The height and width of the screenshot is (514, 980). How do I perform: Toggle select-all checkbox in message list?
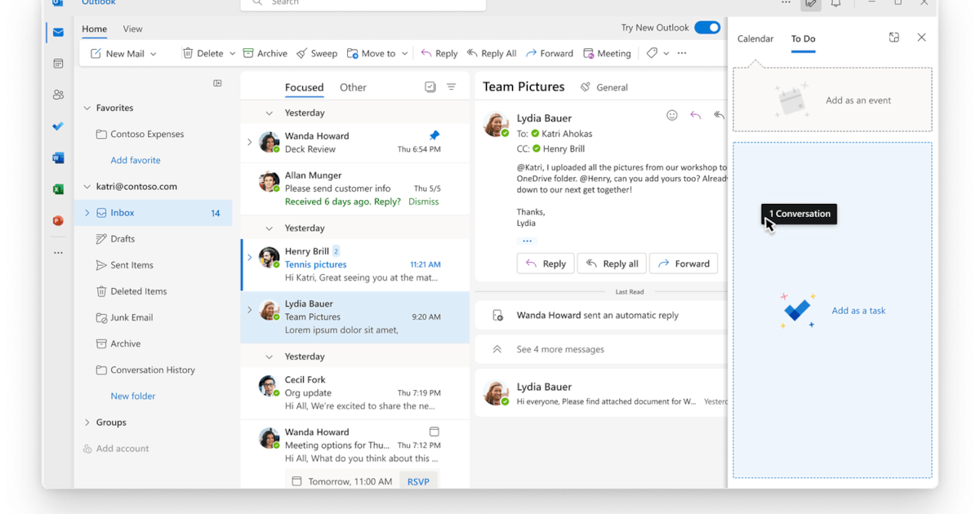(x=430, y=87)
